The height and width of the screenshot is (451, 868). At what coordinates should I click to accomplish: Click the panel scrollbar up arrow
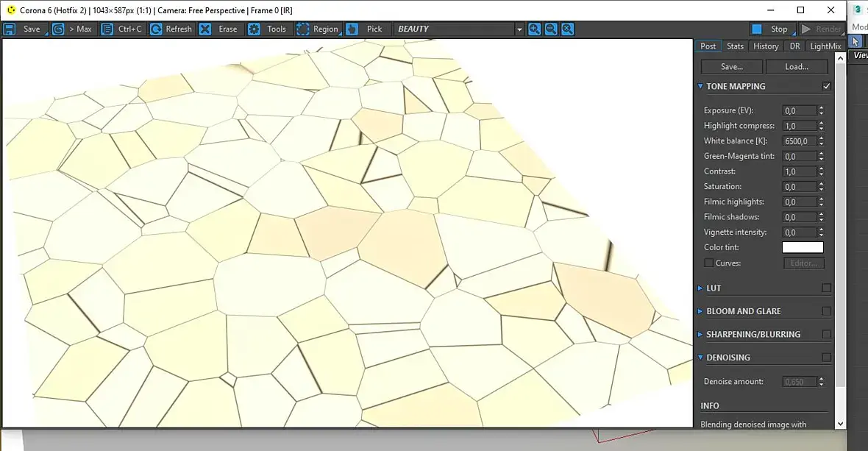(840, 58)
